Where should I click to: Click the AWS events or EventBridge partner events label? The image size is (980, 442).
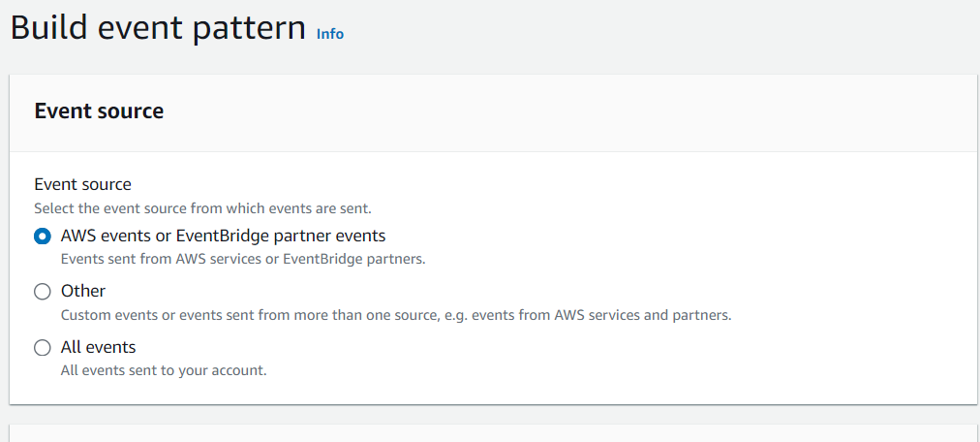point(223,236)
